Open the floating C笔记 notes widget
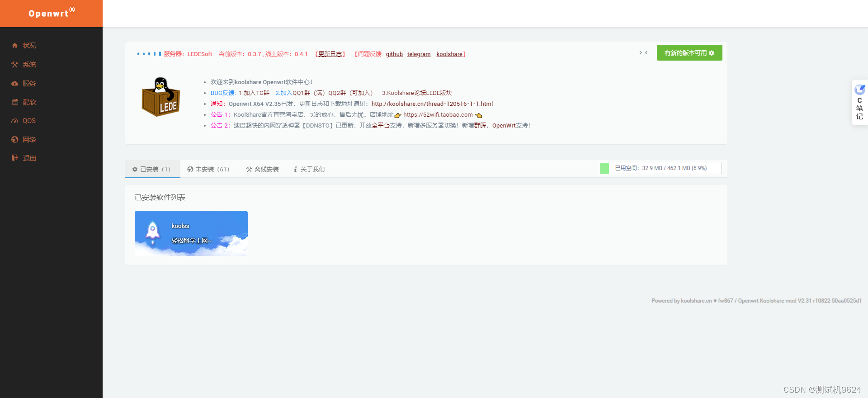 (860, 103)
